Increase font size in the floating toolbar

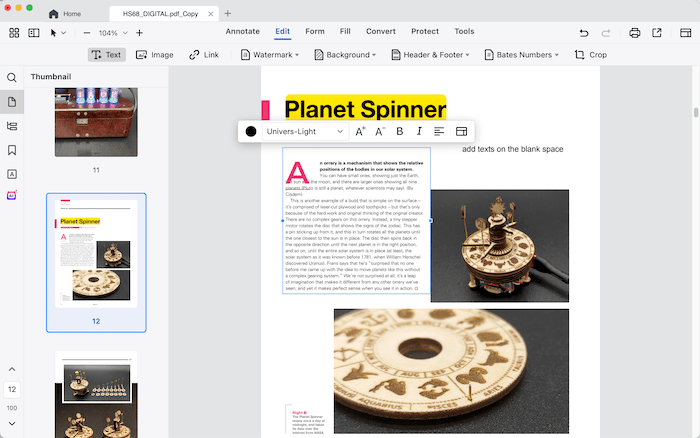pyautogui.click(x=360, y=131)
